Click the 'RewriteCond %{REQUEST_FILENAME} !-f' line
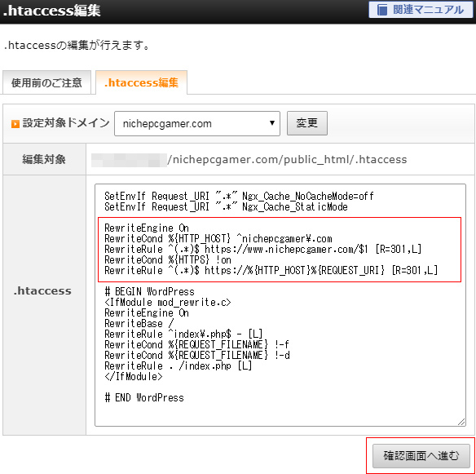476x474 pixels. tap(196, 344)
